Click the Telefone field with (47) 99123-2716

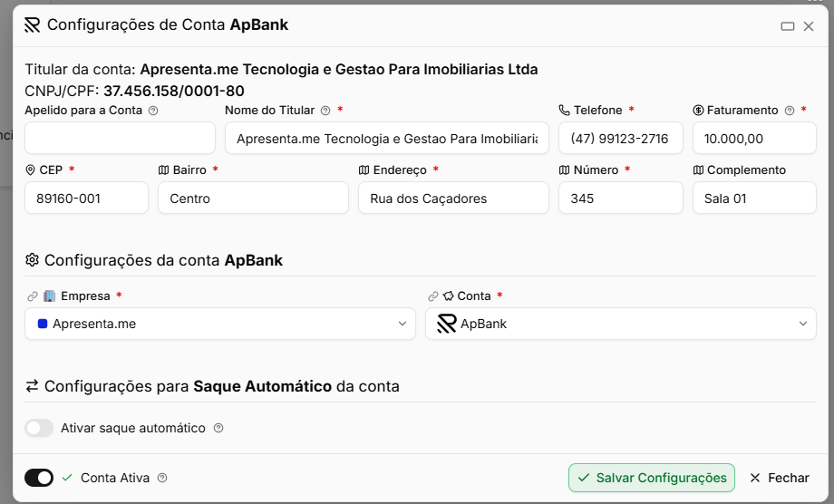[621, 138]
